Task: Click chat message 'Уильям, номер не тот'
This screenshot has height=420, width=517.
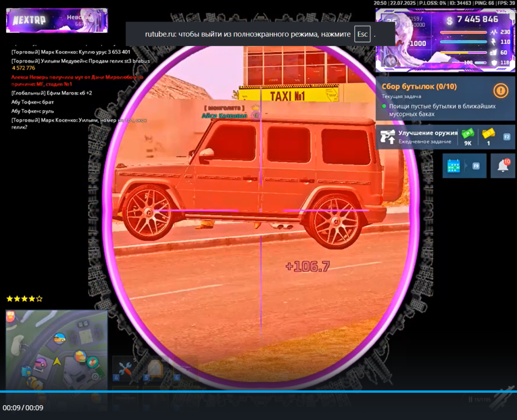Action: [x=79, y=123]
